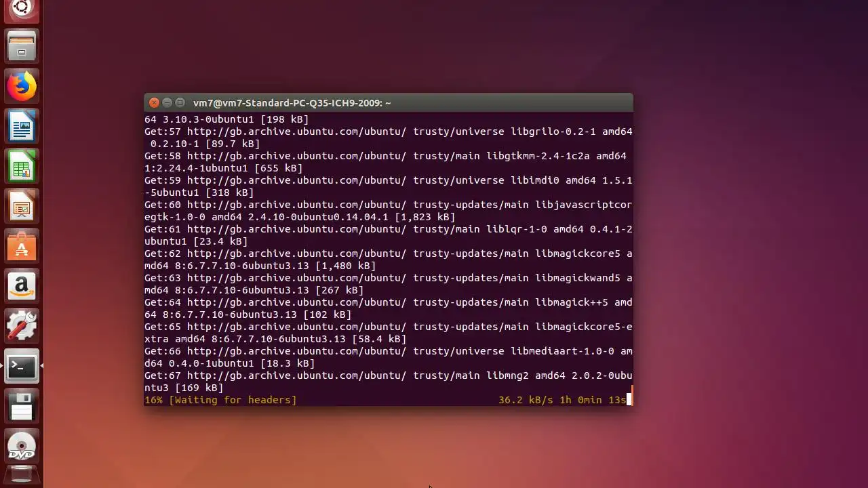Screen dimensions: 868x488
Task: Open the Amazon launcher icon
Action: (22, 287)
